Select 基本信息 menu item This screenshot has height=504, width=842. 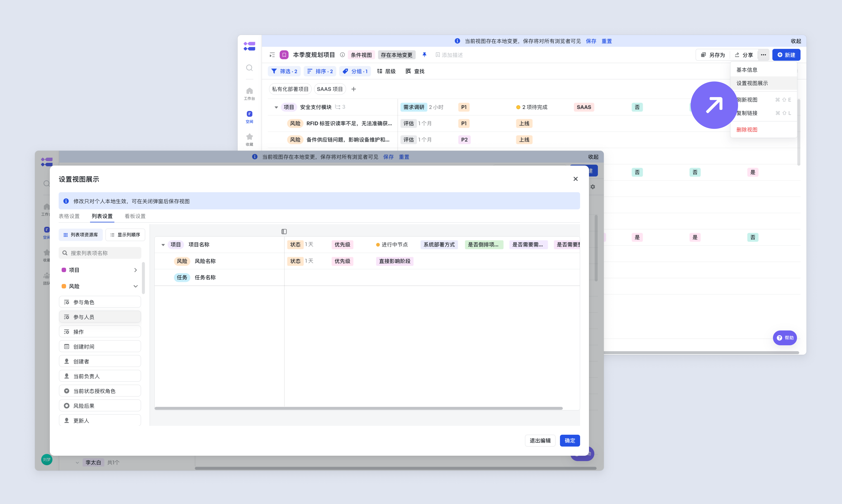tap(763, 70)
